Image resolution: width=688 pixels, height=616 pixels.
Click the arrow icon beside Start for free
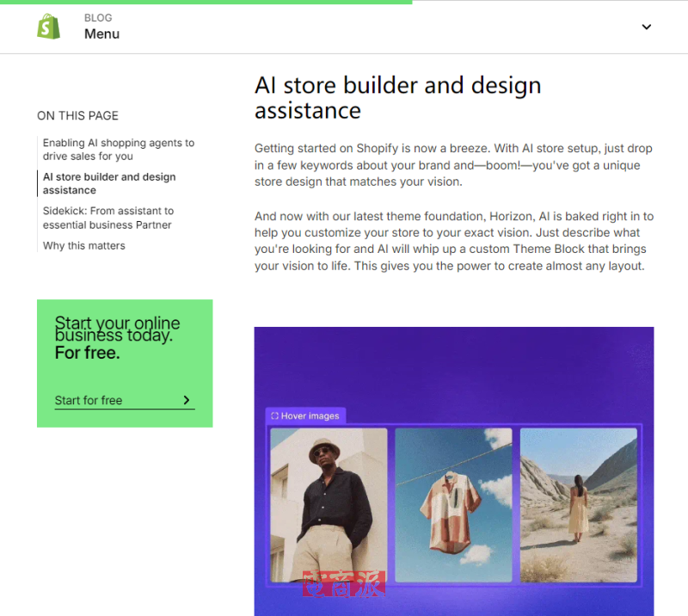[x=187, y=400]
